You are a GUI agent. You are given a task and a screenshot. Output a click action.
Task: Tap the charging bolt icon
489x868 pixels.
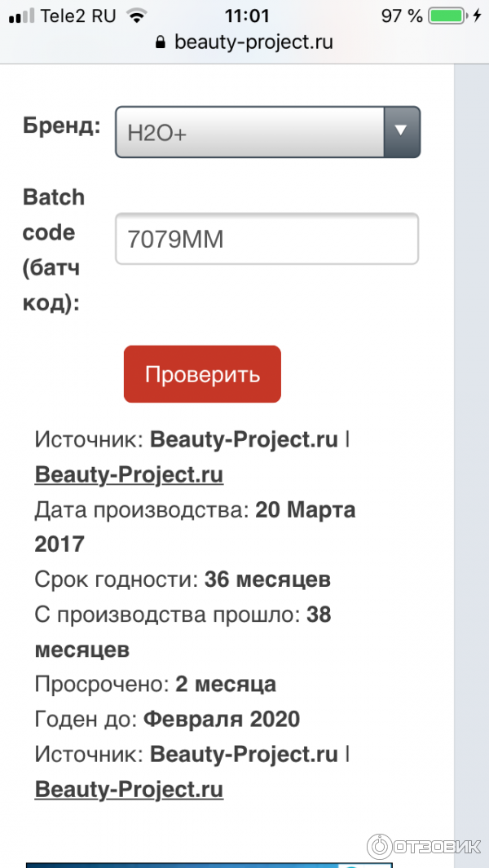tap(476, 15)
